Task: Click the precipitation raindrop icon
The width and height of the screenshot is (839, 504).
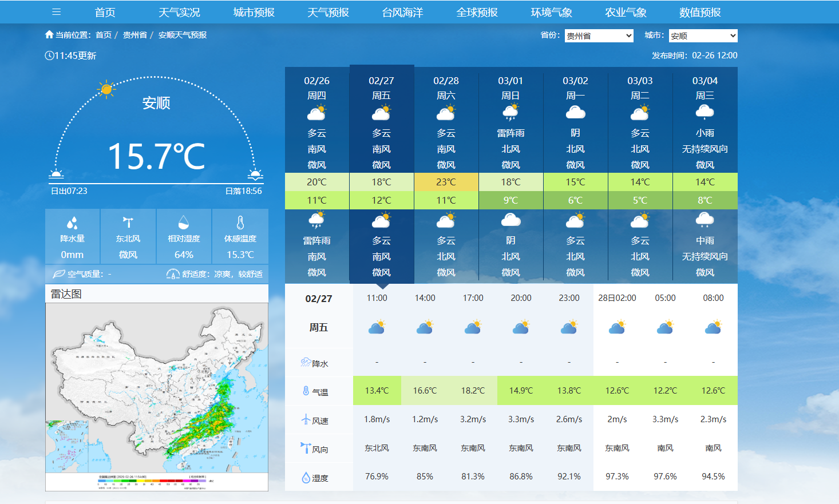Action: (72, 223)
